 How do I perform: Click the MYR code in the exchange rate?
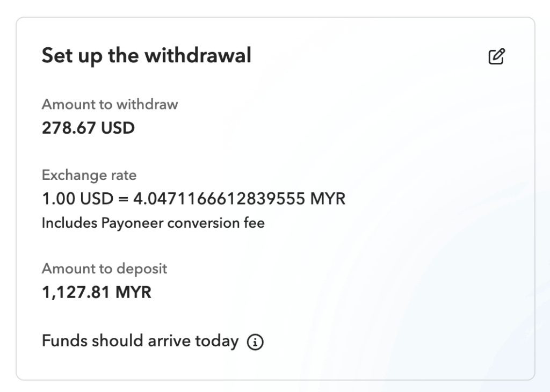click(328, 199)
